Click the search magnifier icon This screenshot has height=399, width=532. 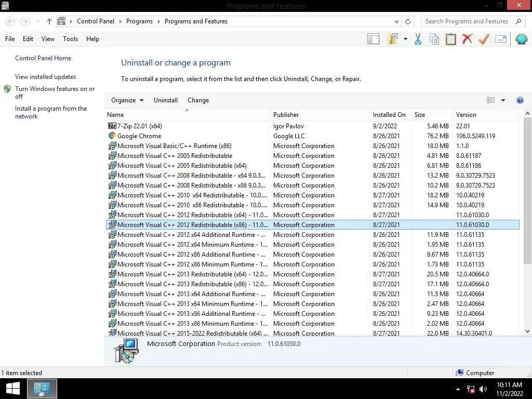(518, 21)
